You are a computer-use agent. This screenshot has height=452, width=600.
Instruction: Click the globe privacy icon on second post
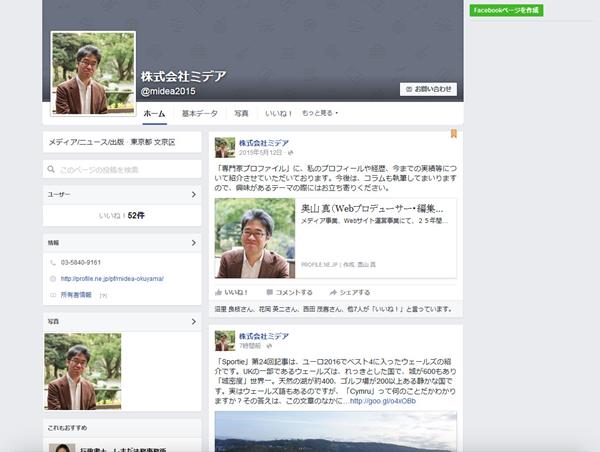point(269,346)
